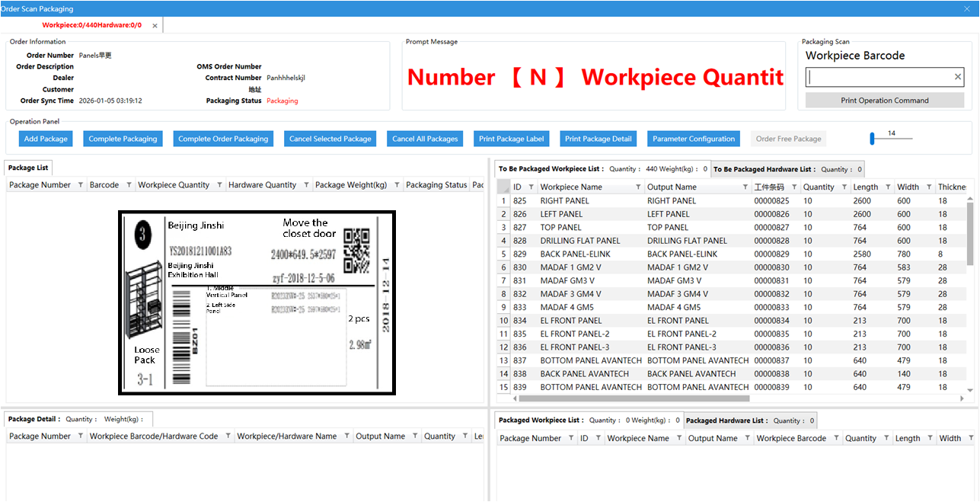Switch to Packaged Hardware List tab

pos(750,420)
